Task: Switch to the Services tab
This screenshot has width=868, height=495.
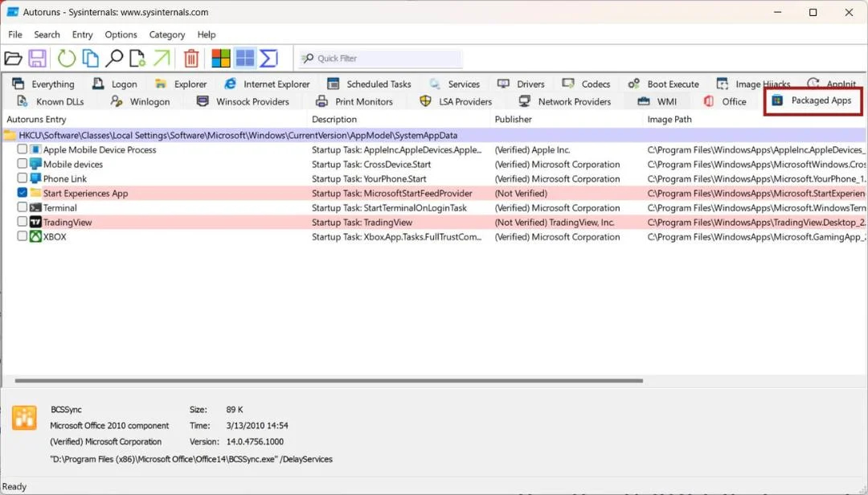Action: coord(454,84)
